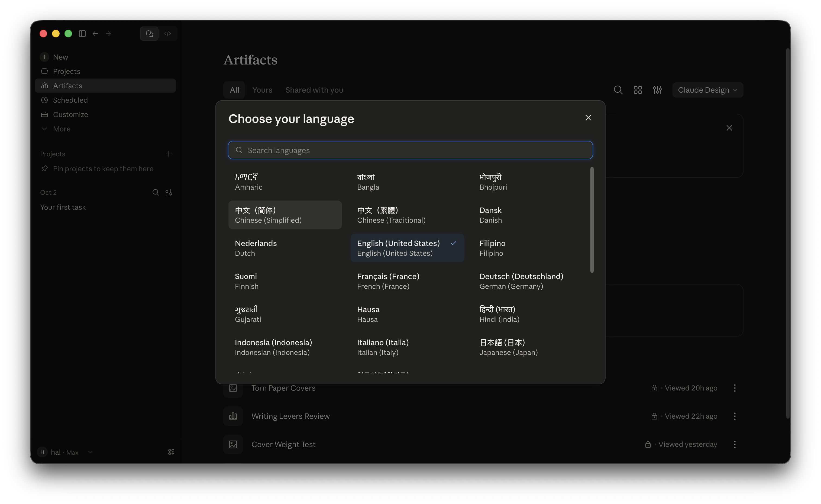Pick Italiano (Italia) language
The height and width of the screenshot is (504, 821).
[407, 347]
